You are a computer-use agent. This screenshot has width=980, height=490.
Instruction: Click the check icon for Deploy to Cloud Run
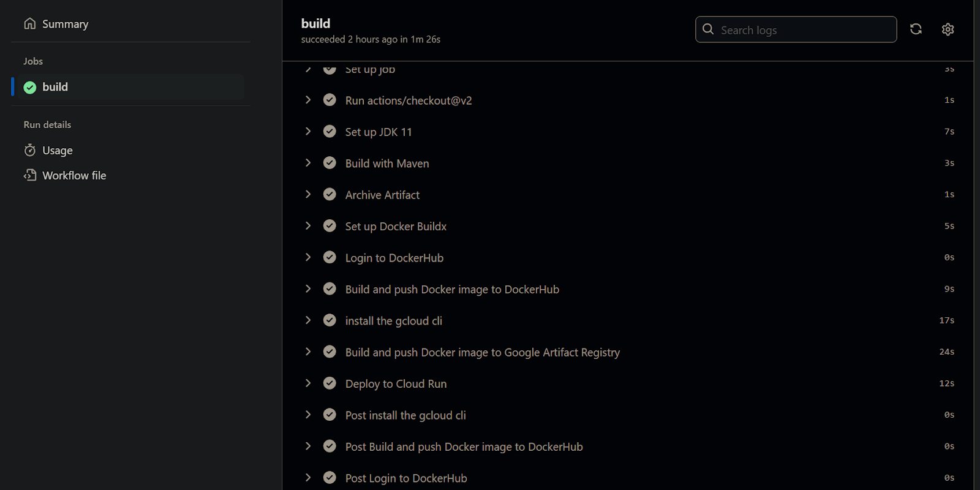pyautogui.click(x=330, y=383)
